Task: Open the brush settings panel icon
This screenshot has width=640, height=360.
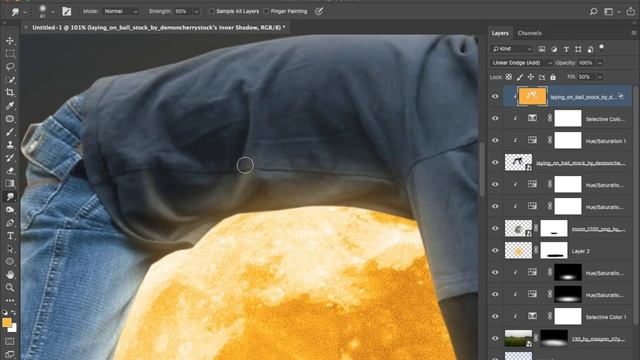Action: coord(67,12)
